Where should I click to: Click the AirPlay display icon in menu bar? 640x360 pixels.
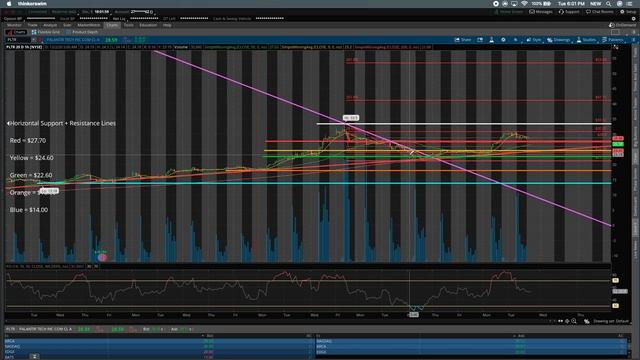coord(514,4)
